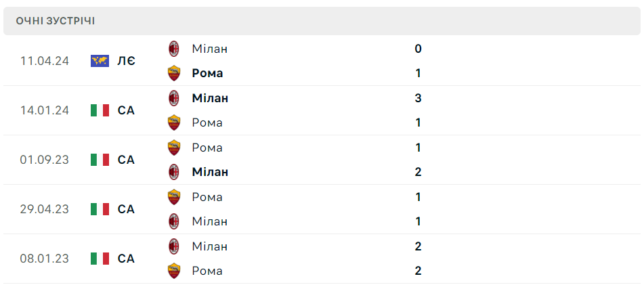Image resolution: width=644 pixels, height=287 pixels.
Task: Click Milan's score 3 on 14.01.24
Action: pyautogui.click(x=418, y=98)
